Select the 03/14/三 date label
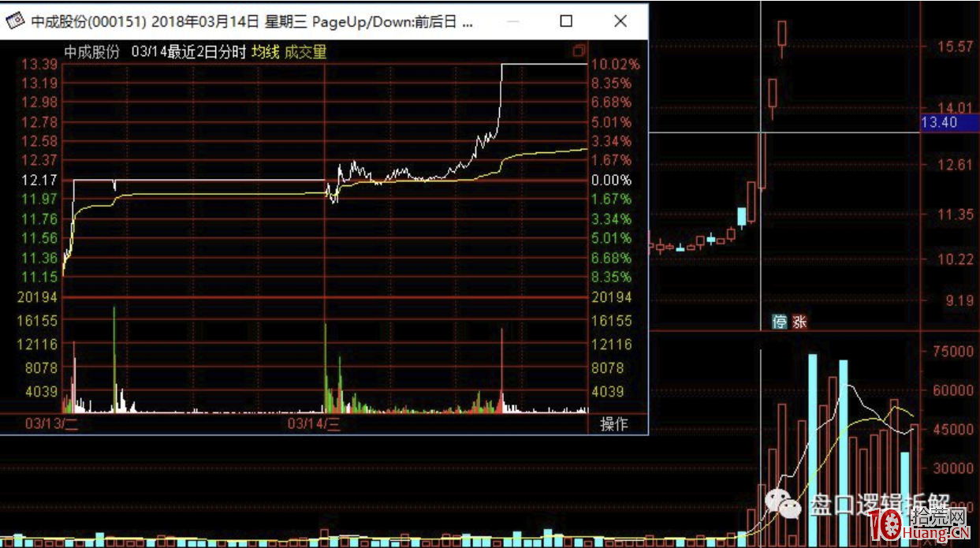 pyautogui.click(x=314, y=424)
